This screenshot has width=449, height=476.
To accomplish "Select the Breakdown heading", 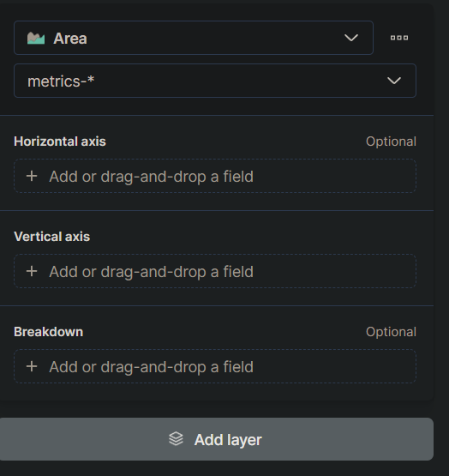I will pyautogui.click(x=49, y=332).
